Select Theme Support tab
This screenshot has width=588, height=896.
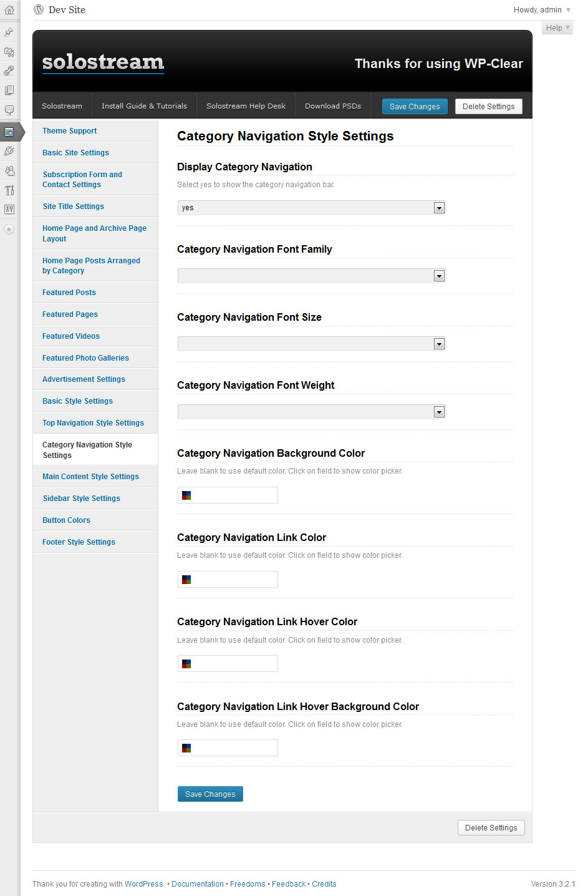click(95, 131)
